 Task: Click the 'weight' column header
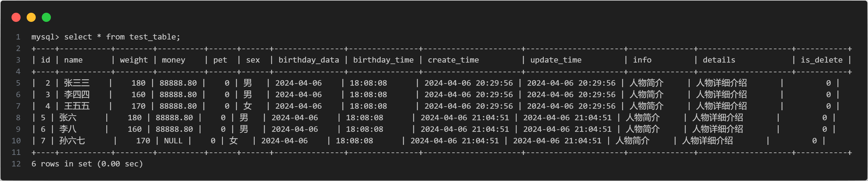[x=134, y=60]
